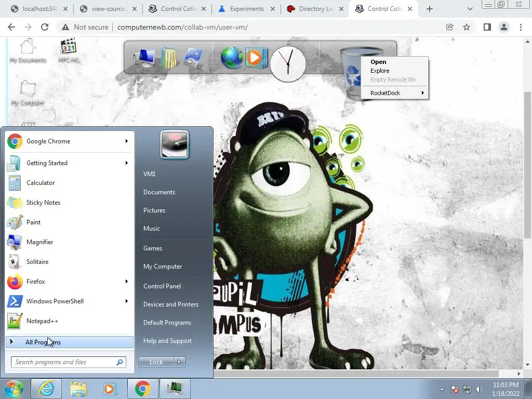
Task: Open Documents from Start menu right pane
Action: [159, 192]
